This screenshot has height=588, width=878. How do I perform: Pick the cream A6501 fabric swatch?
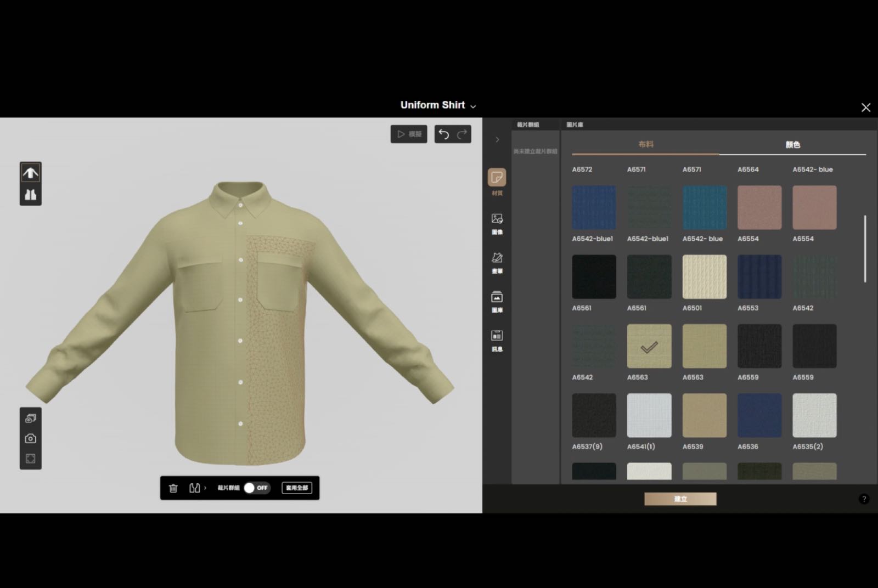click(705, 276)
